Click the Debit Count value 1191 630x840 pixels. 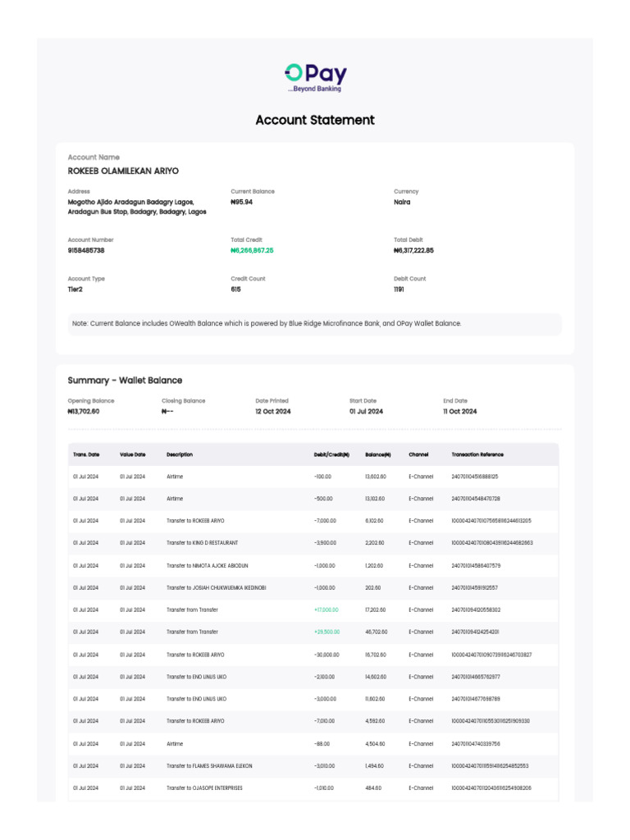click(x=399, y=289)
